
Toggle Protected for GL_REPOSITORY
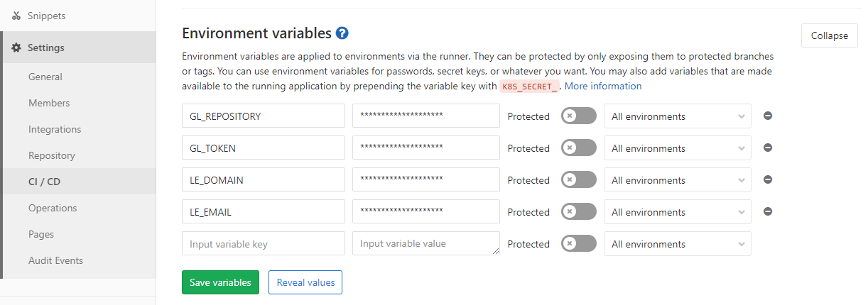pyautogui.click(x=579, y=116)
